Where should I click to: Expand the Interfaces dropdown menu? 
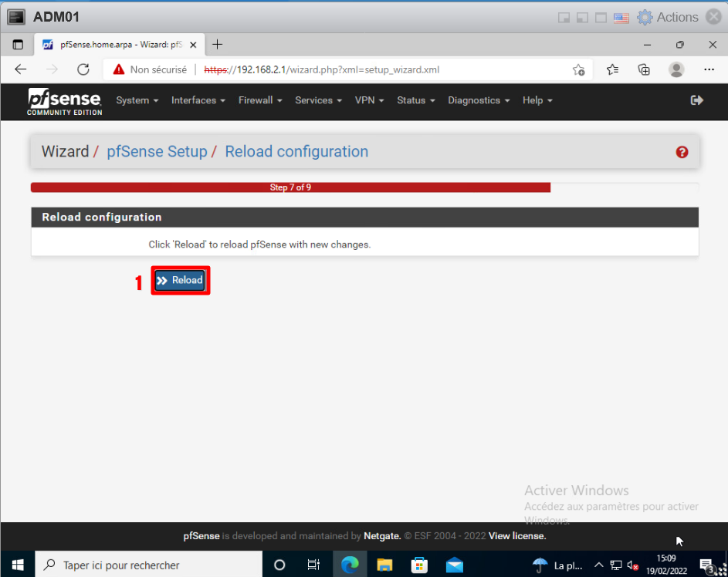click(198, 100)
